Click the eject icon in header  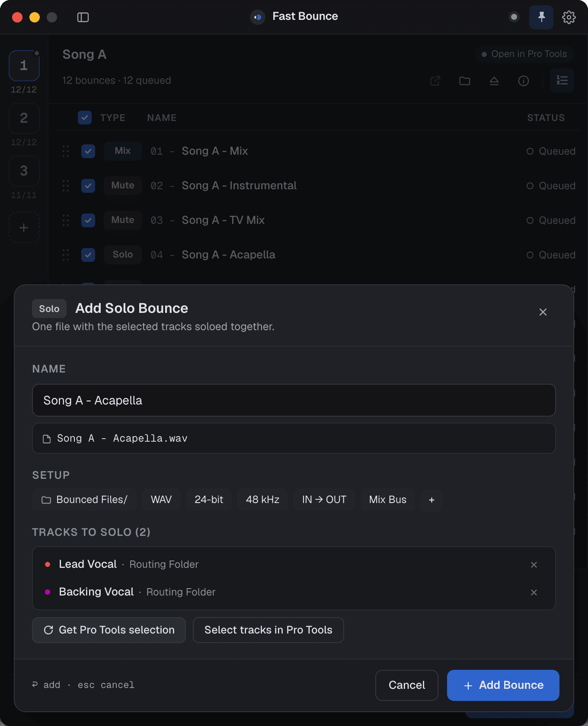494,81
